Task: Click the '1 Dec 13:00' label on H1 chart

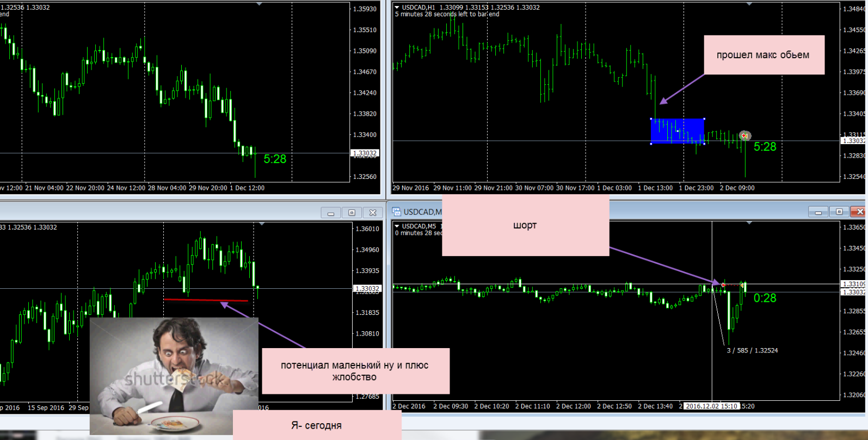Action: (655, 188)
